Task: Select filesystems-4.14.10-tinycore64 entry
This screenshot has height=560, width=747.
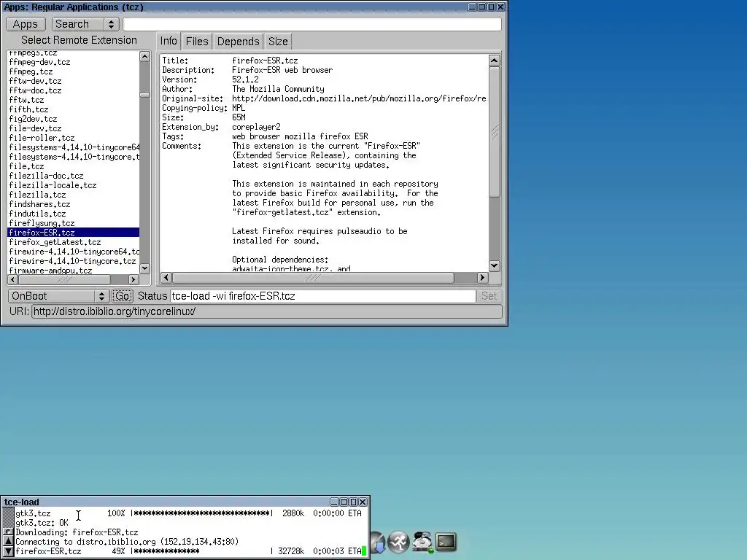Action: tap(74, 147)
